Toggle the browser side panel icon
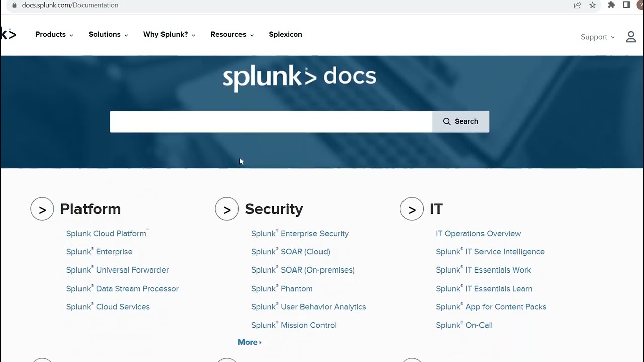 tap(626, 5)
